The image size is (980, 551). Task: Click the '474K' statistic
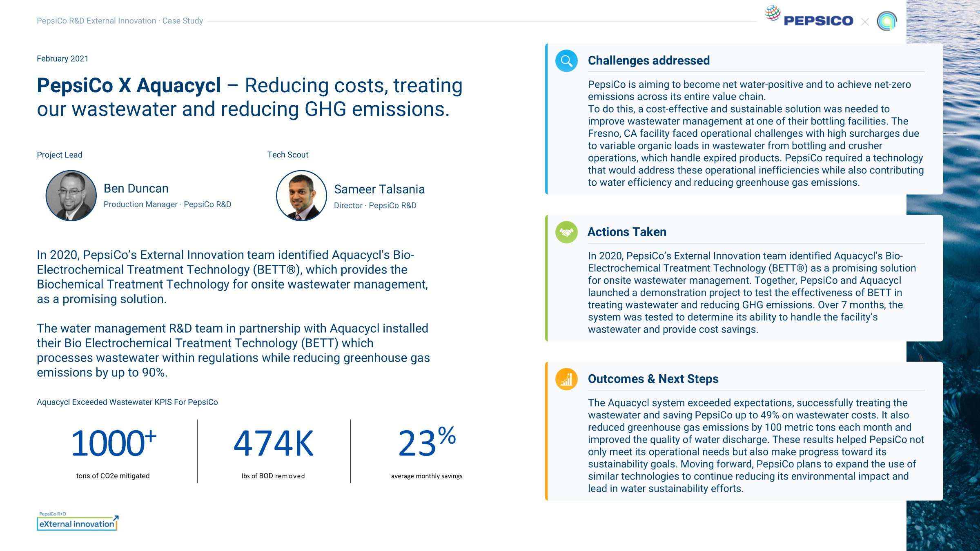274,443
